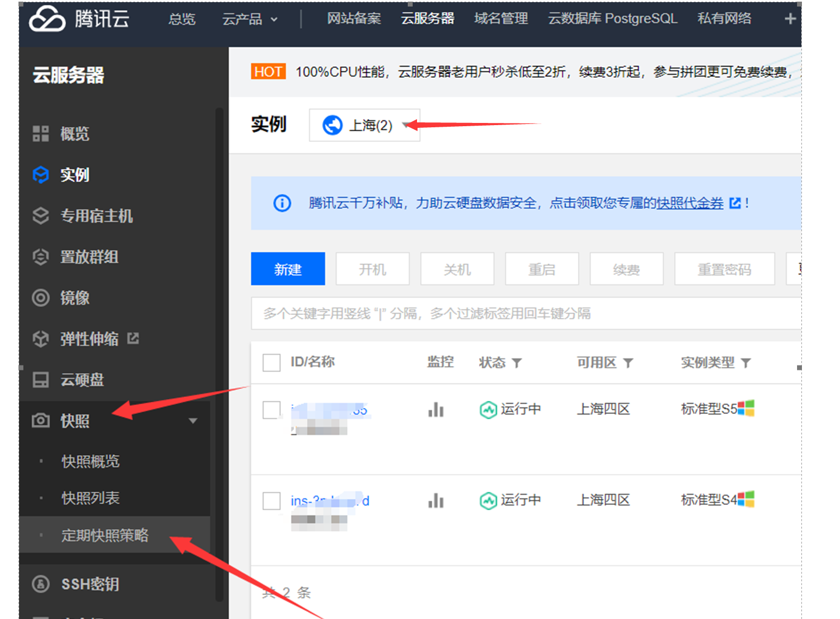
Task: Click the plus icon in top navigation
Action: click(x=790, y=19)
